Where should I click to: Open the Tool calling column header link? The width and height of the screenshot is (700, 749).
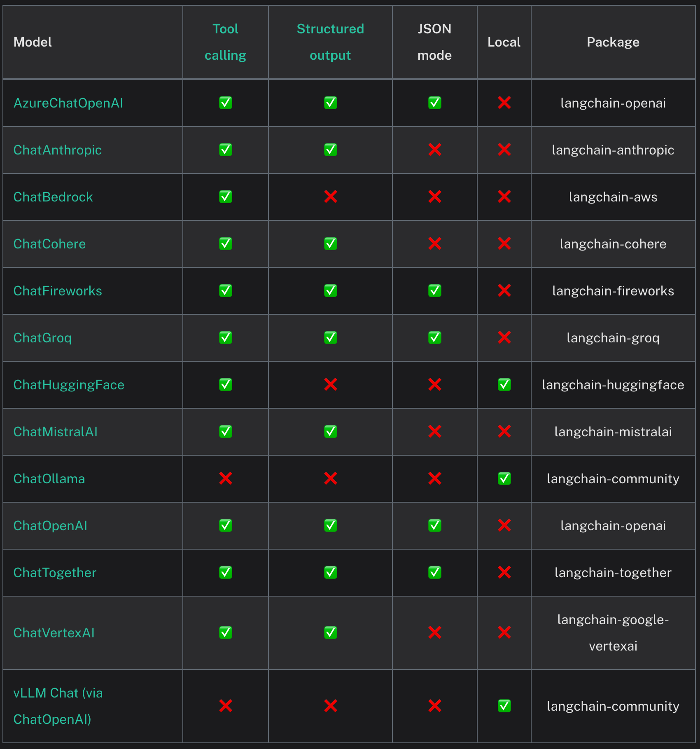coord(225,42)
